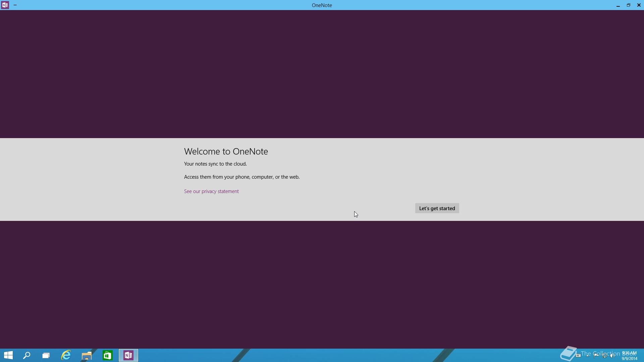Open Task View on the taskbar
Screen dimensions: 644x362
tap(46, 355)
